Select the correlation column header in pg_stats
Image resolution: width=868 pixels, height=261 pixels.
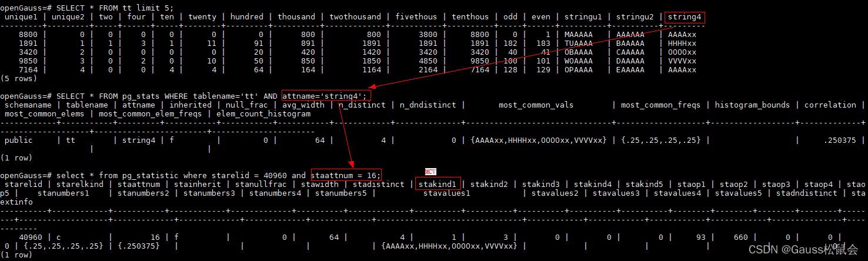pyautogui.click(x=830, y=105)
